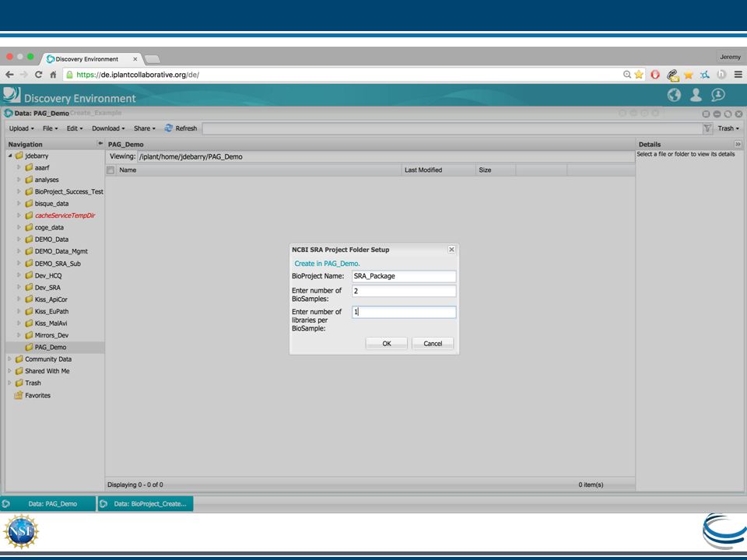Open the Share dropdown menu
The height and width of the screenshot is (560, 747).
pos(145,128)
